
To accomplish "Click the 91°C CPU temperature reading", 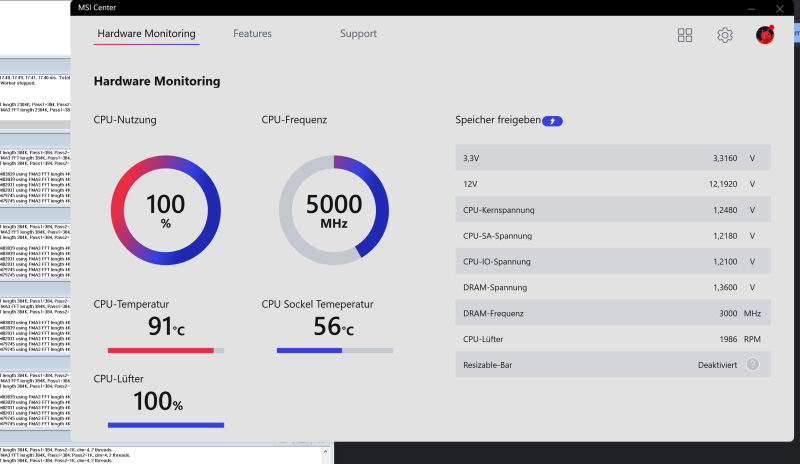I will coord(166,326).
